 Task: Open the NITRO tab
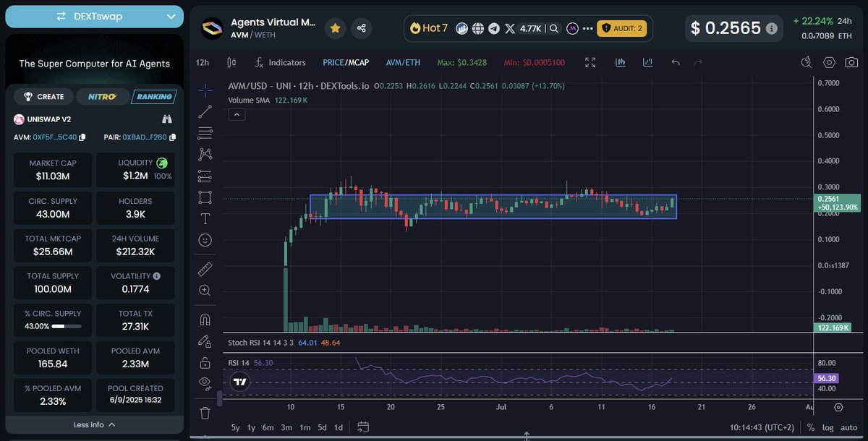point(102,96)
